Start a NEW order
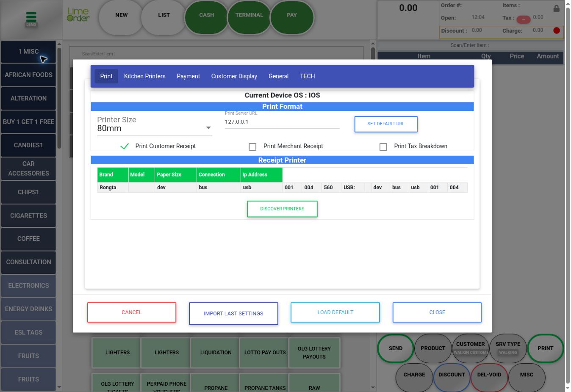571x392 pixels. [122, 17]
